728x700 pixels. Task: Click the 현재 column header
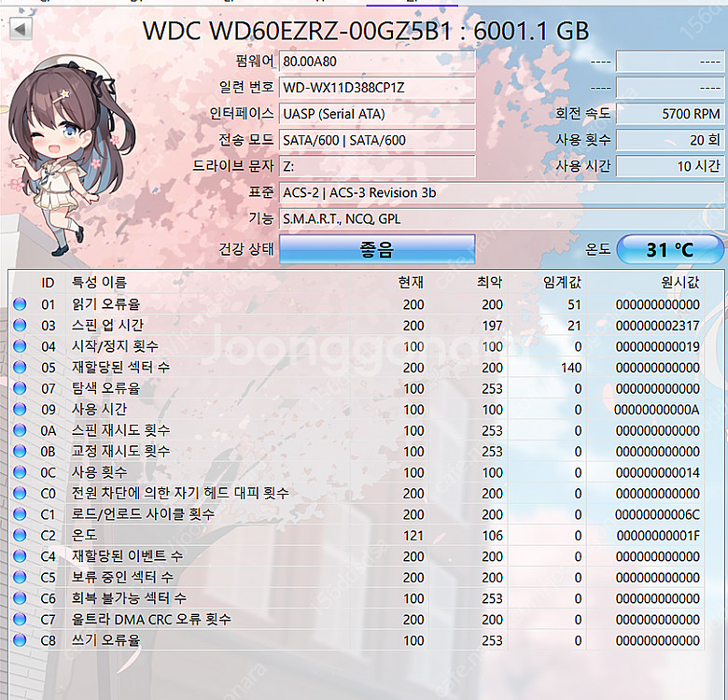click(411, 282)
